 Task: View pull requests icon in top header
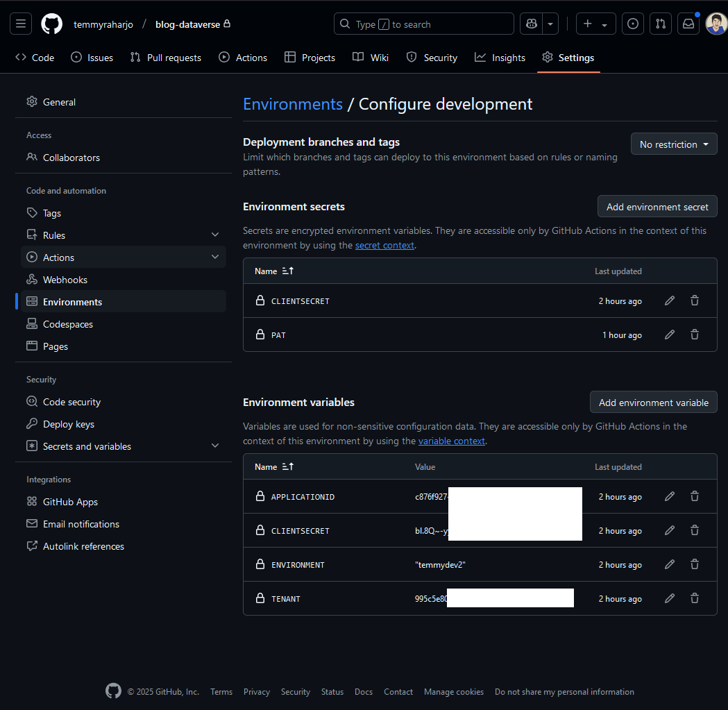coord(660,24)
